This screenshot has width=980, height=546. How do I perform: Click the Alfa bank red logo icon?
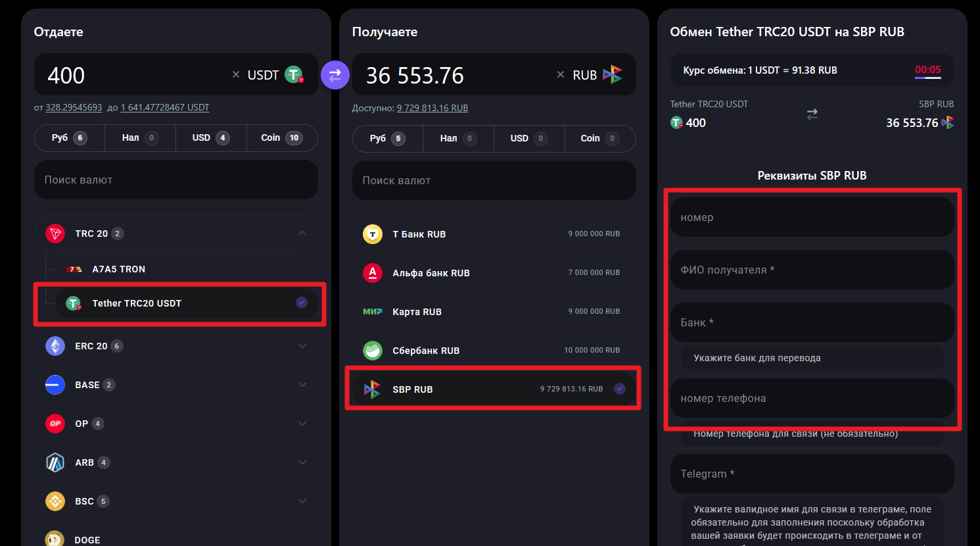click(373, 273)
